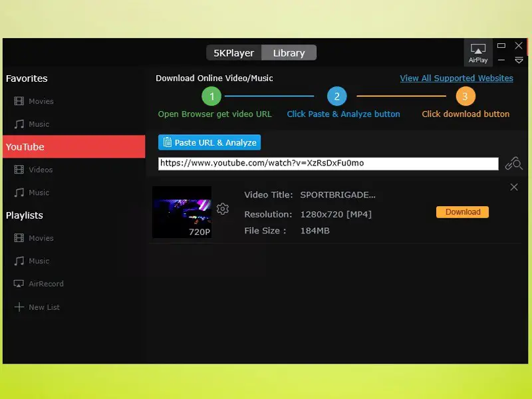This screenshot has width=532, height=399.
Task: Select the YouTube section in sidebar
Action: point(74,146)
